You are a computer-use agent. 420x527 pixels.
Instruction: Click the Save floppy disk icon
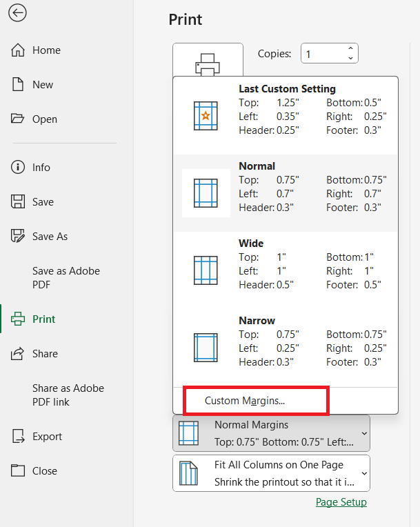pos(18,201)
